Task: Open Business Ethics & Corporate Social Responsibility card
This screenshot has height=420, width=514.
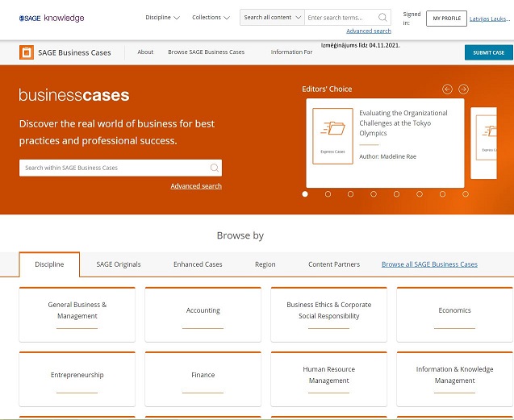Action: coord(328,315)
